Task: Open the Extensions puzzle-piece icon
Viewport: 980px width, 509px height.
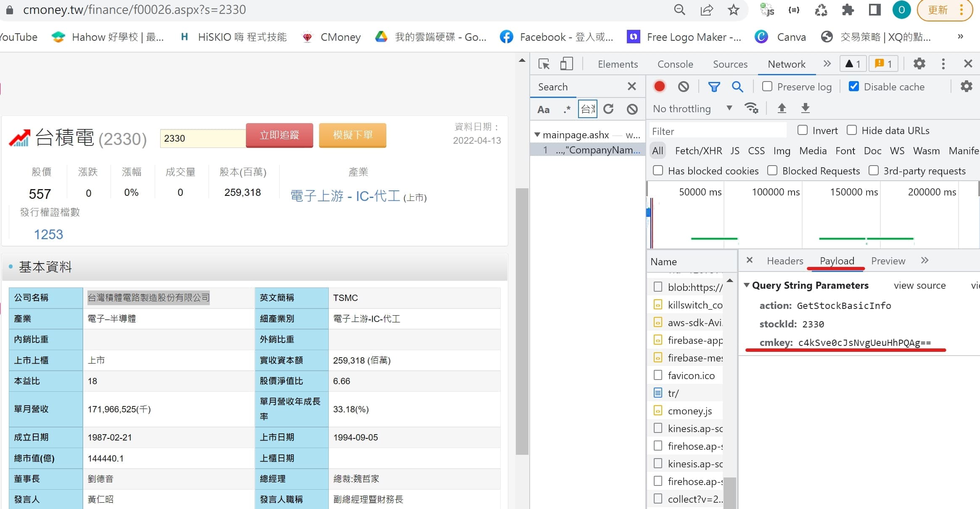Action: [848, 9]
